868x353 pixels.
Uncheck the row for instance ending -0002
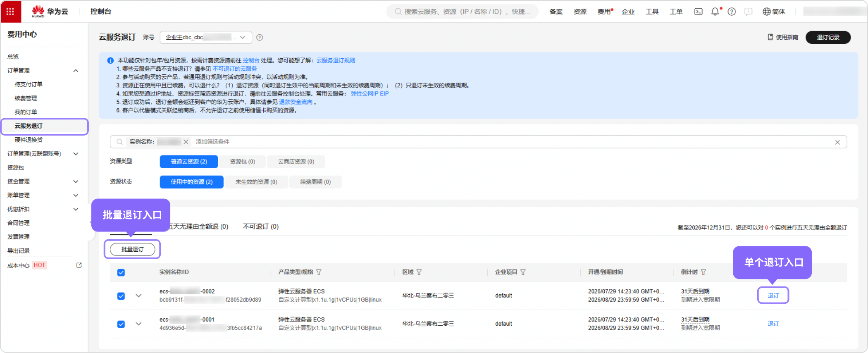pyautogui.click(x=121, y=296)
